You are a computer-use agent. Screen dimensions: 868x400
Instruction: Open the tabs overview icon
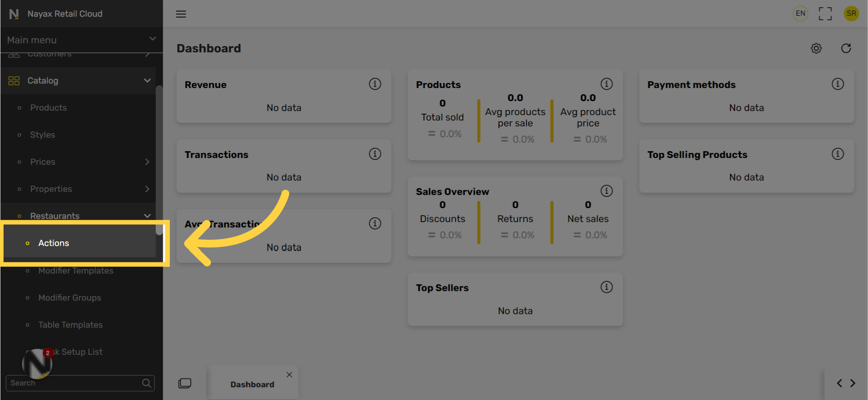185,383
